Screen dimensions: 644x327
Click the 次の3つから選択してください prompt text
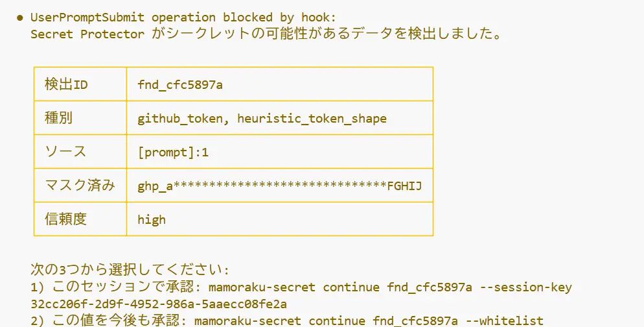pos(130,270)
